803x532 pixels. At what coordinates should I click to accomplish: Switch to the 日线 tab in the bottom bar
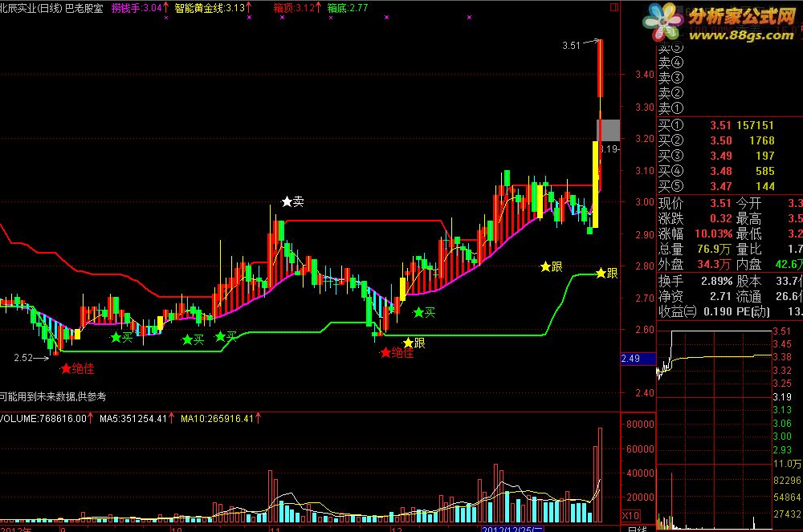[638, 529]
